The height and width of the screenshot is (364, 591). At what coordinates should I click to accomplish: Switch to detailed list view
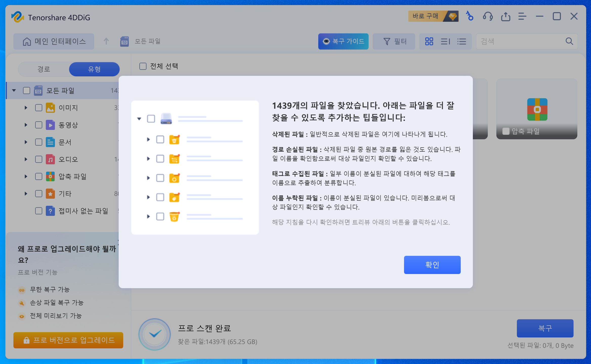tap(461, 41)
